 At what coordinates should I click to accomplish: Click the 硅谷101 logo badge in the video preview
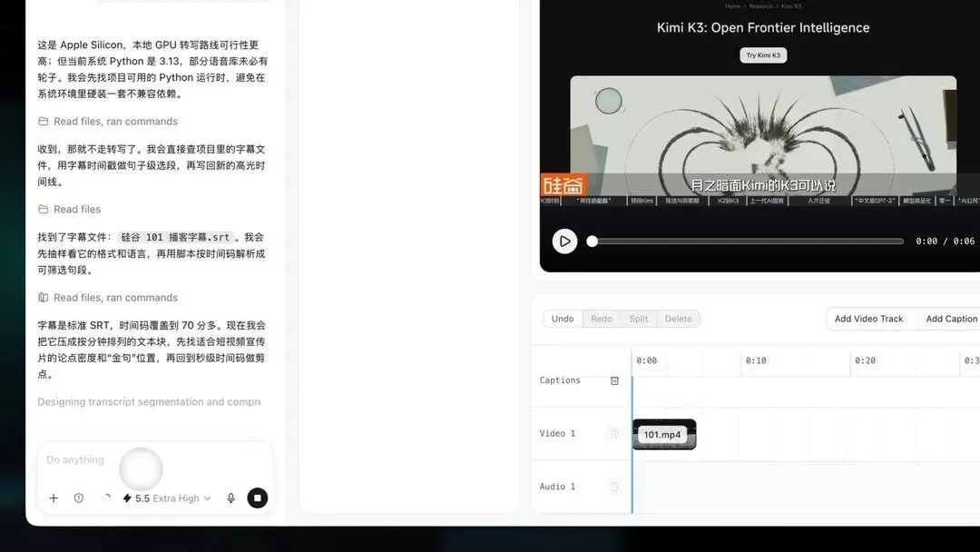(563, 185)
